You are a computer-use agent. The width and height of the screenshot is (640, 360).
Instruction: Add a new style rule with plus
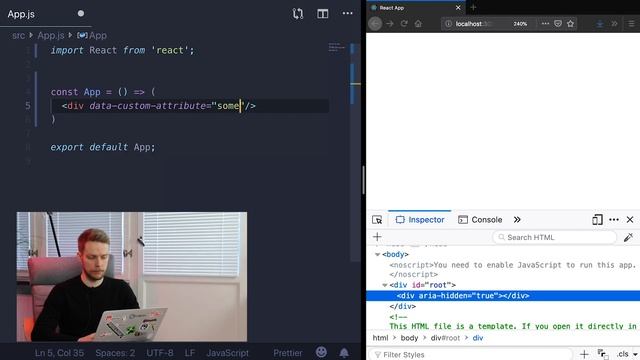tap(584, 354)
